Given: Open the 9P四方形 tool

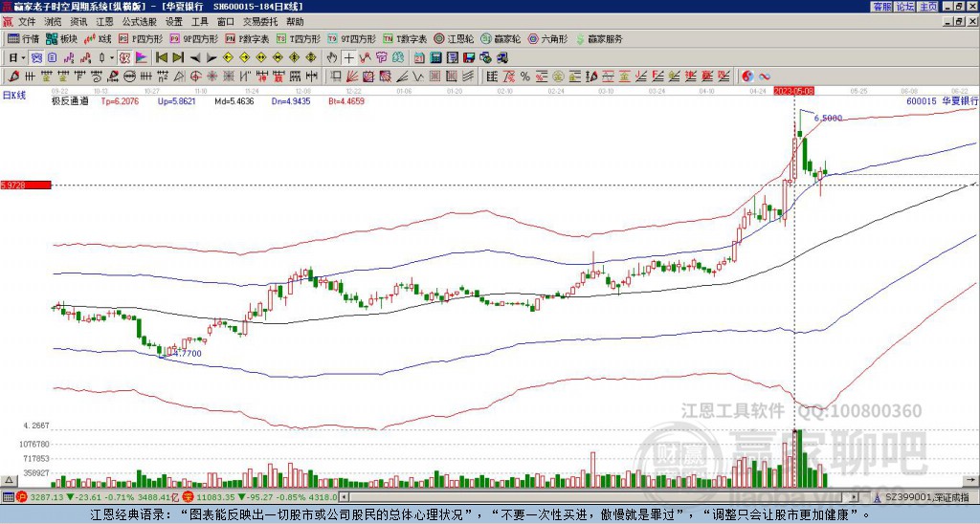Looking at the screenshot, I should click(193, 38).
